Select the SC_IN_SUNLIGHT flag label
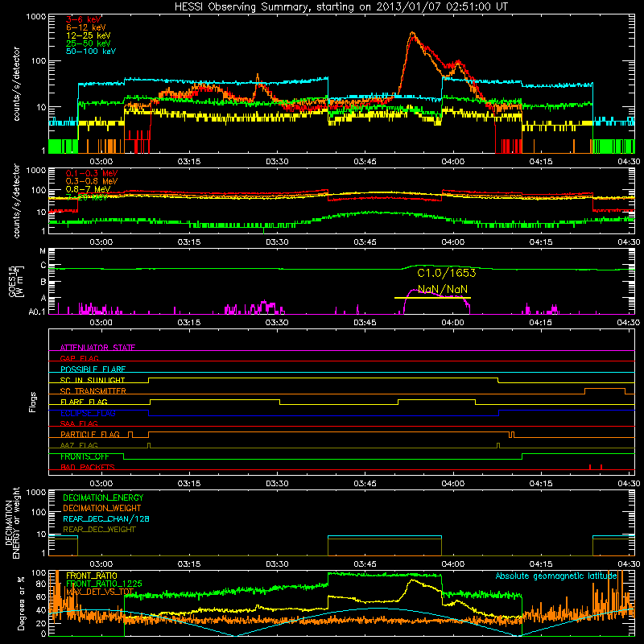Screen dimensions: 644x644 (x=93, y=380)
